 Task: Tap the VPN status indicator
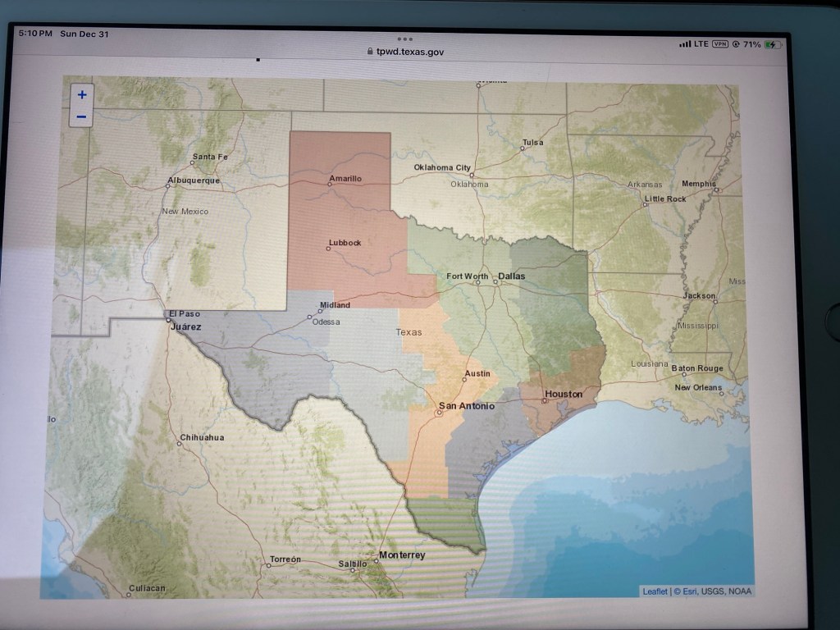(x=720, y=44)
